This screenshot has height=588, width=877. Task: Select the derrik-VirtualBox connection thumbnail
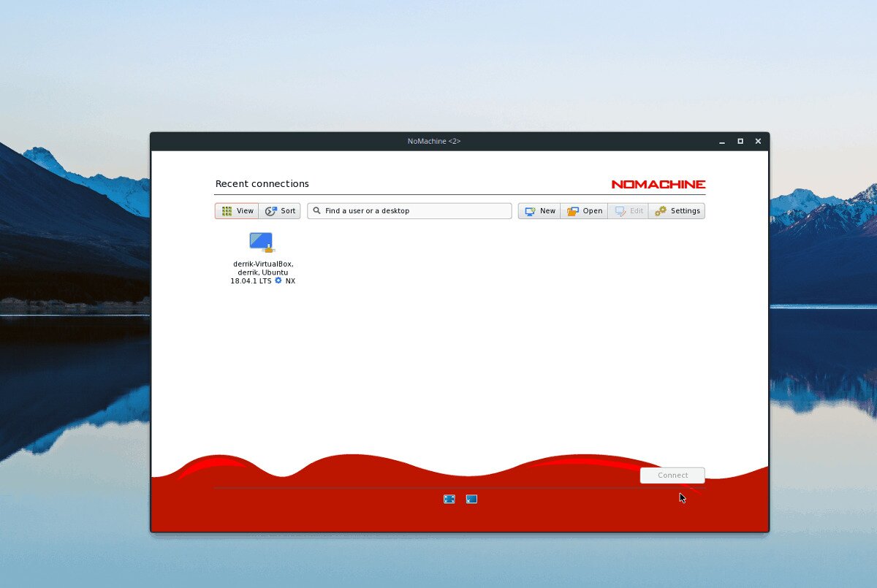(x=261, y=241)
